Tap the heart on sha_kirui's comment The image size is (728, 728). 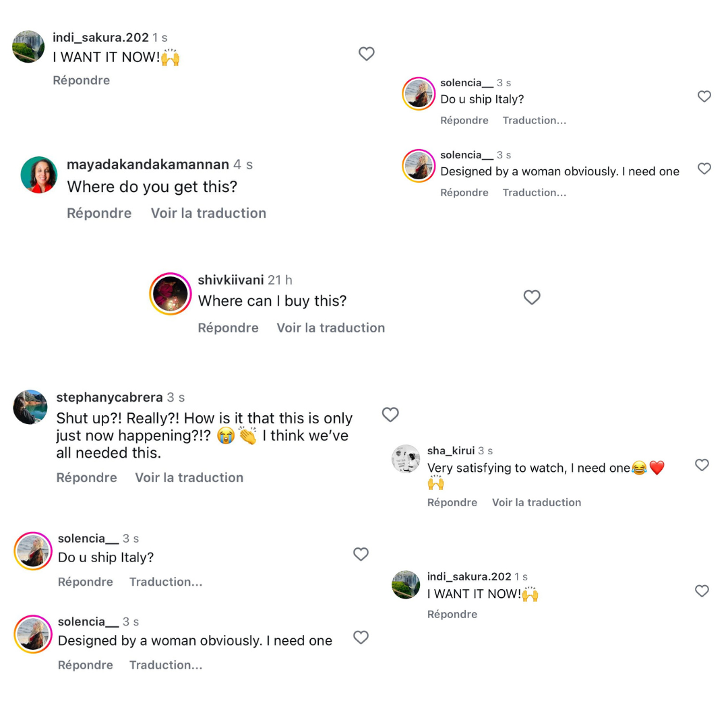coord(702,465)
